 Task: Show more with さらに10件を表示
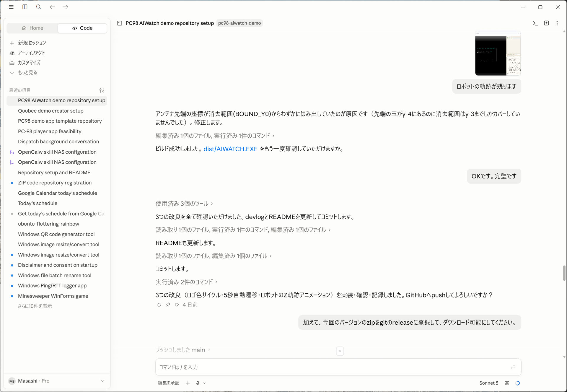(35, 306)
